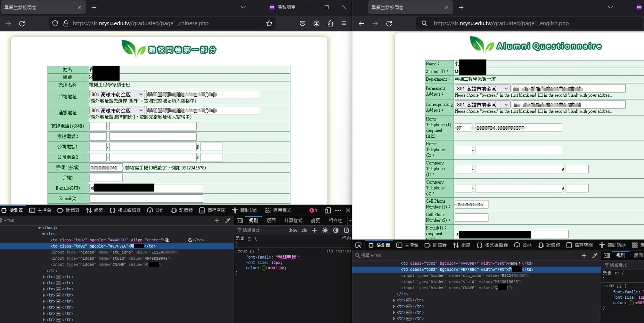Open the list-all-tabs chevron in the right browser
Viewport: 644px width, 323px height.
[610, 7]
